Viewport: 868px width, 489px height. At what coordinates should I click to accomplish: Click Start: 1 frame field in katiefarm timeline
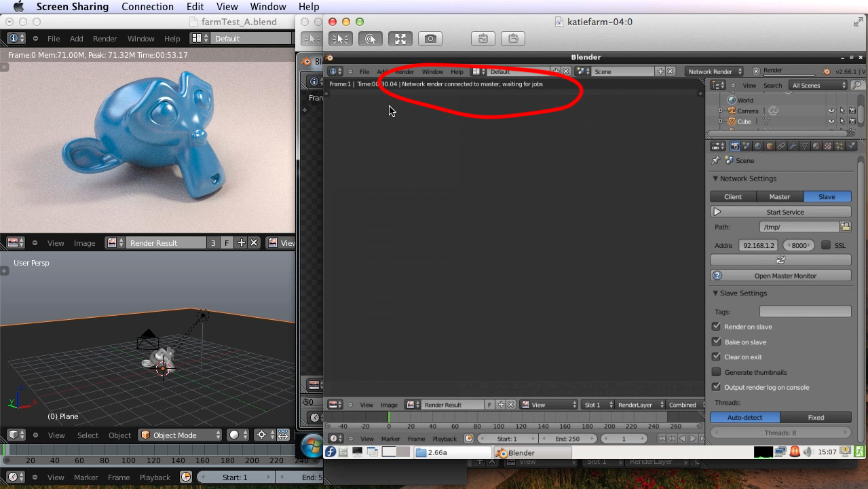tap(507, 439)
